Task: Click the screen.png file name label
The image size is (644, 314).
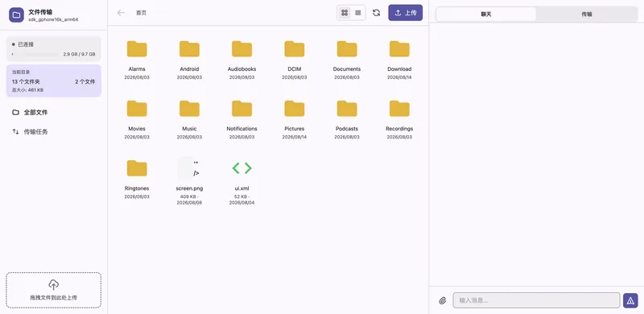Action: click(189, 188)
